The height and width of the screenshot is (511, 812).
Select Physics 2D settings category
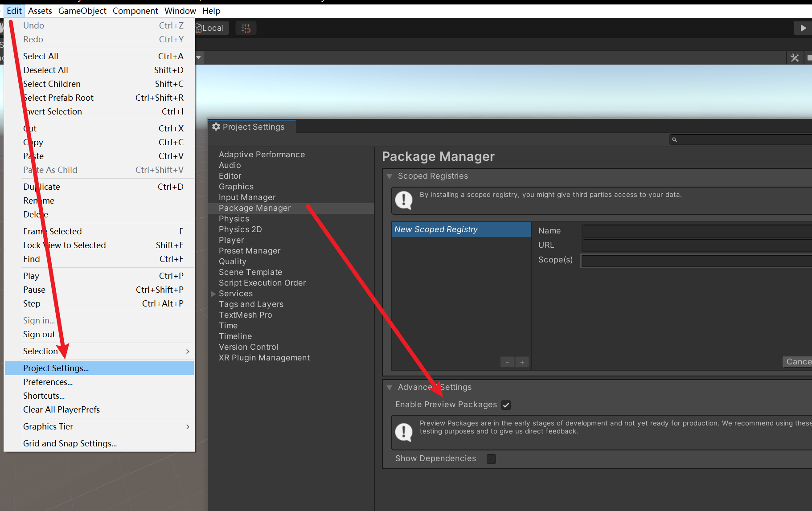tap(291, 229)
